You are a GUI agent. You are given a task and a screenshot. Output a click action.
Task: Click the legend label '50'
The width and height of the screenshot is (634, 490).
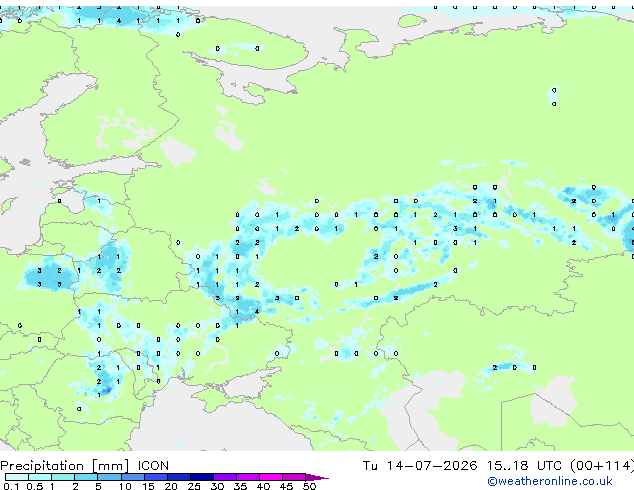[x=309, y=486]
